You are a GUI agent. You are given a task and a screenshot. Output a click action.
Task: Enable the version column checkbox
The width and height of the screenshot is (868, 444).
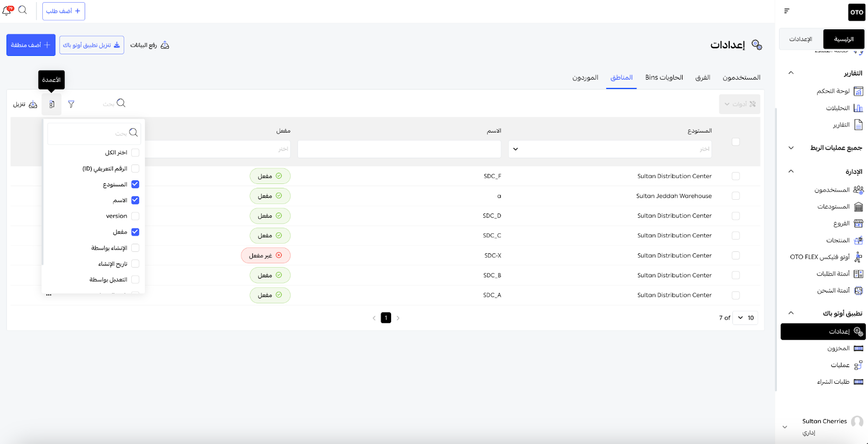click(135, 216)
